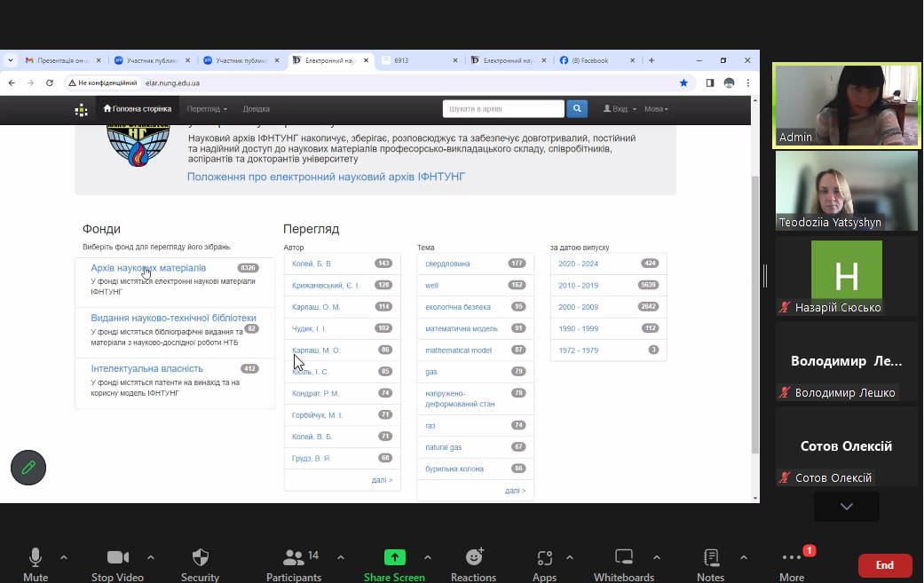
Task: Click the red End meeting button
Action: click(884, 565)
